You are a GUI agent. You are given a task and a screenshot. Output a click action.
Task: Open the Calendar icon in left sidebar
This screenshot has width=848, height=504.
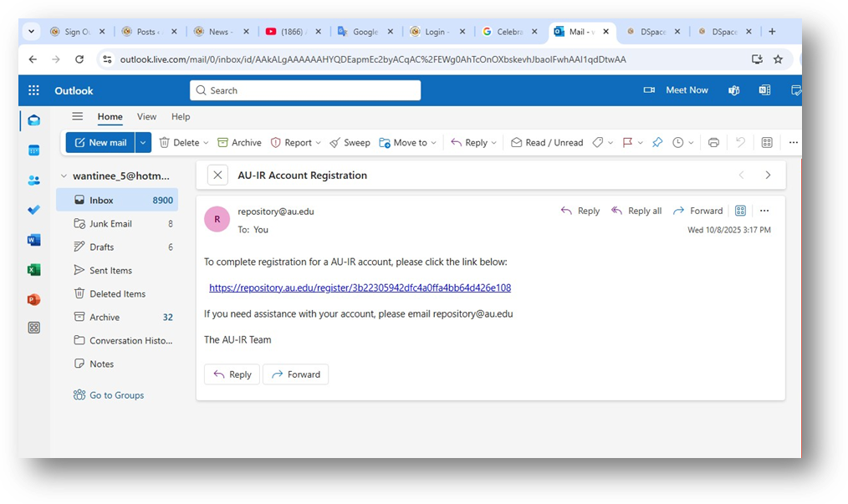coord(34,150)
